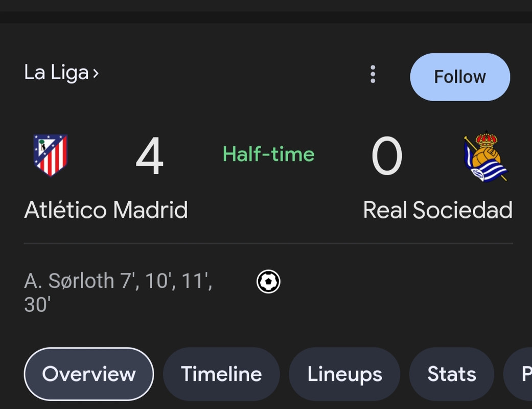Open the partially visible tab after Stats

[518, 374]
